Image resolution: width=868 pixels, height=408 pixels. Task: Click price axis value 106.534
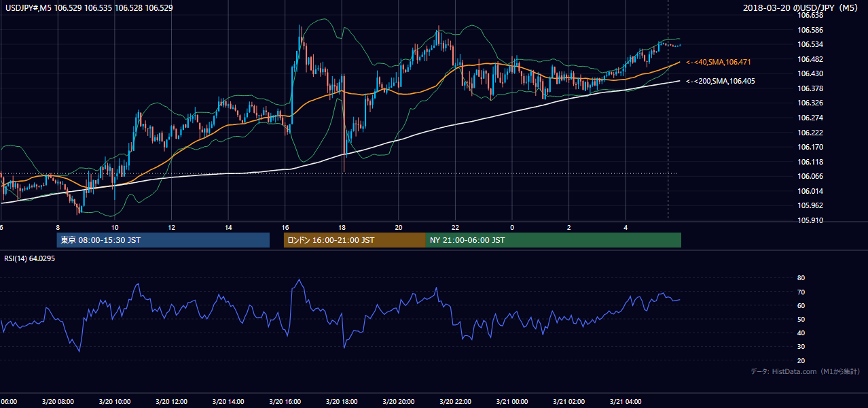click(x=810, y=44)
